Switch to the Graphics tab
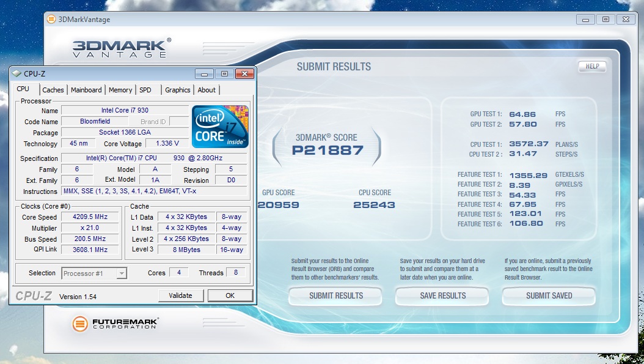Image resolution: width=644 pixels, height=364 pixels. tap(177, 90)
